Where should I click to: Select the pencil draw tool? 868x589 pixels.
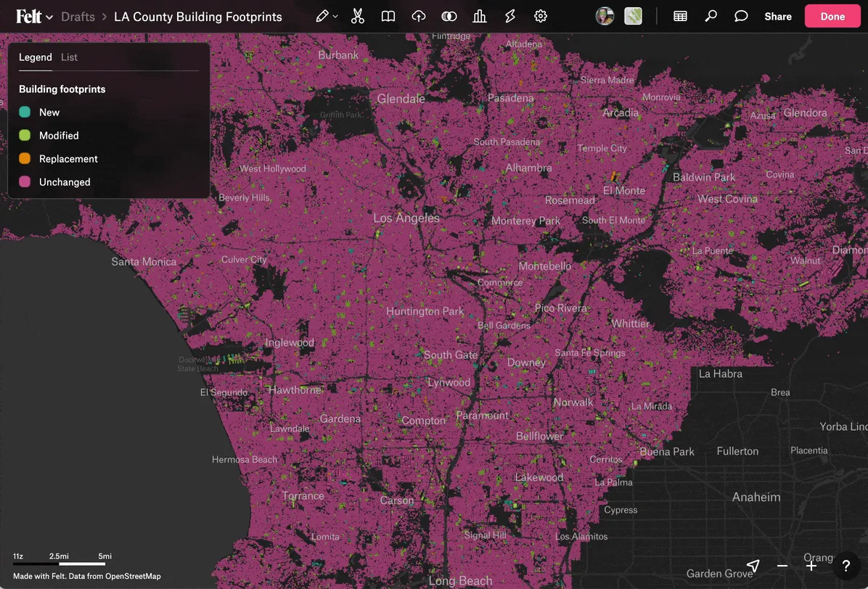pos(322,16)
